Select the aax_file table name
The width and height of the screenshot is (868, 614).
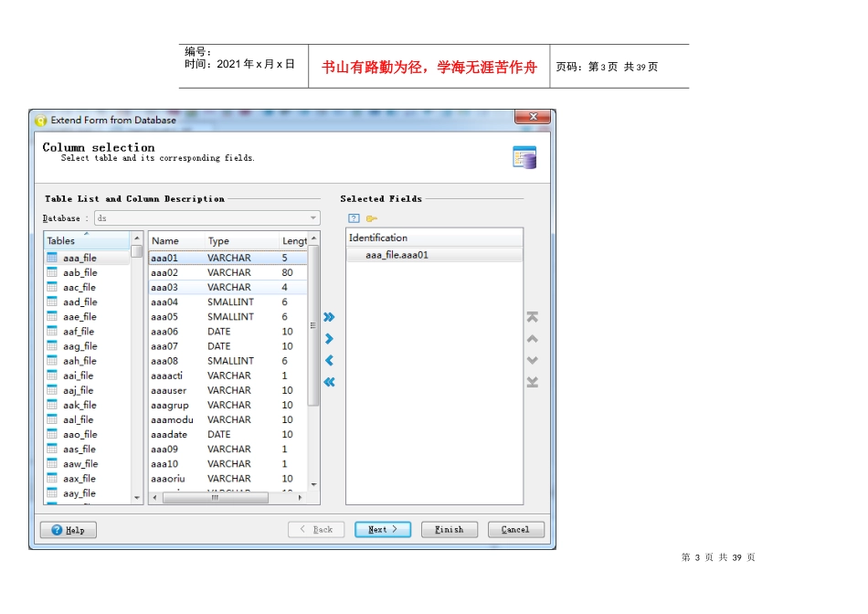[x=79, y=479]
